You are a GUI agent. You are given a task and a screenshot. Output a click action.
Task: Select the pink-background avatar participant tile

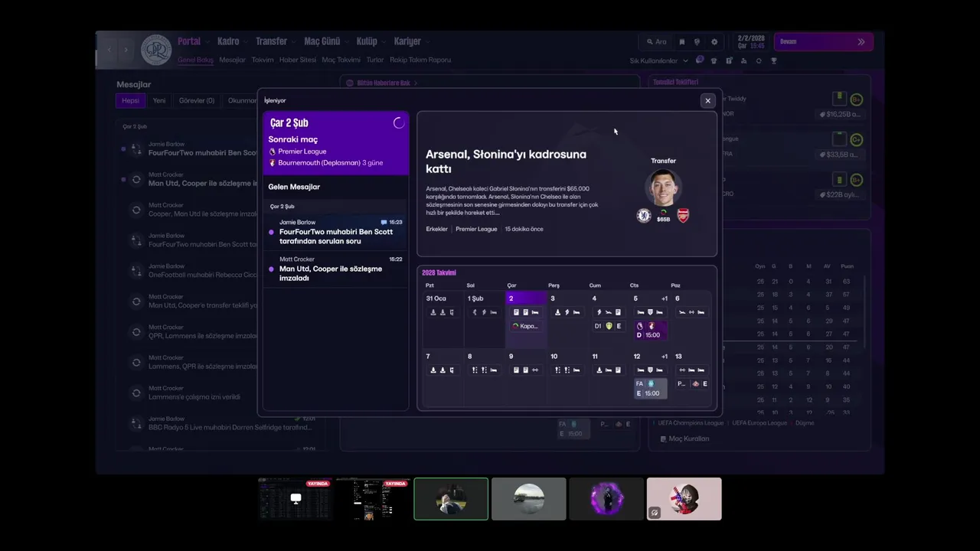point(684,499)
